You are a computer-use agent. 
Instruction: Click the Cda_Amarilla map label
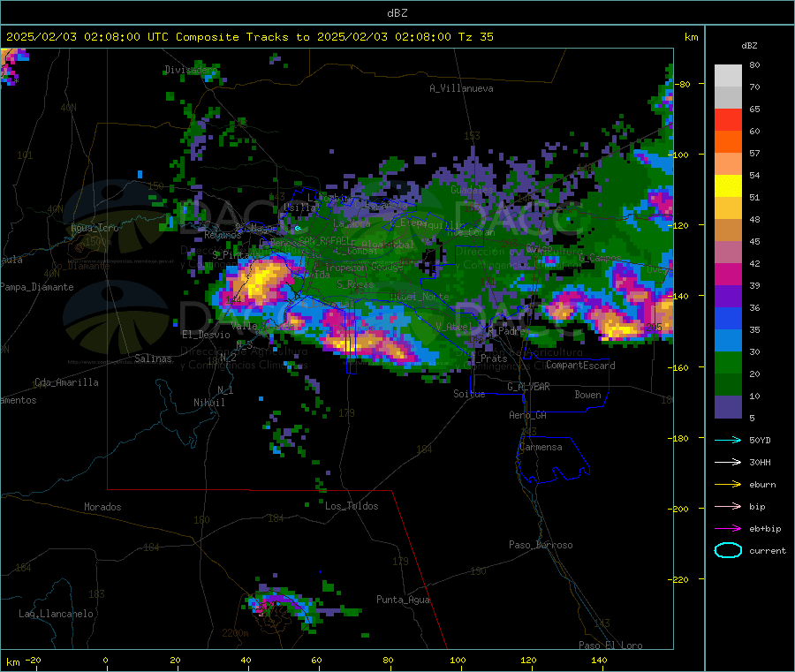(66, 382)
